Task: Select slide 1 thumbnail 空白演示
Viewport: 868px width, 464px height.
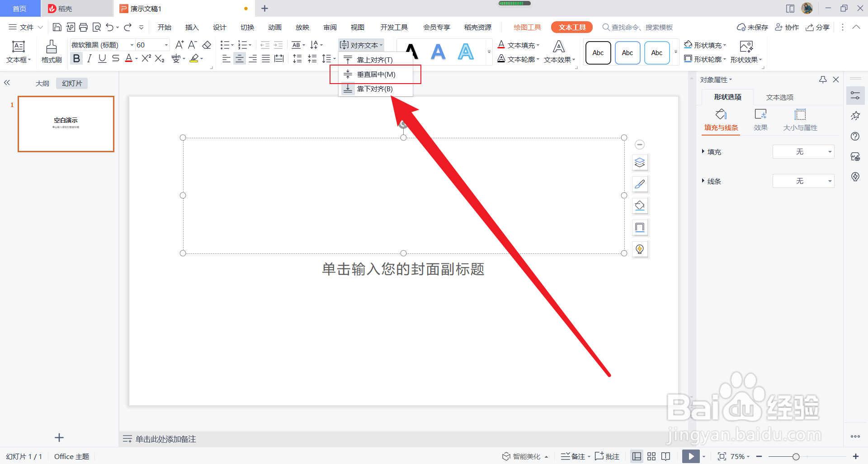Action: click(x=66, y=124)
